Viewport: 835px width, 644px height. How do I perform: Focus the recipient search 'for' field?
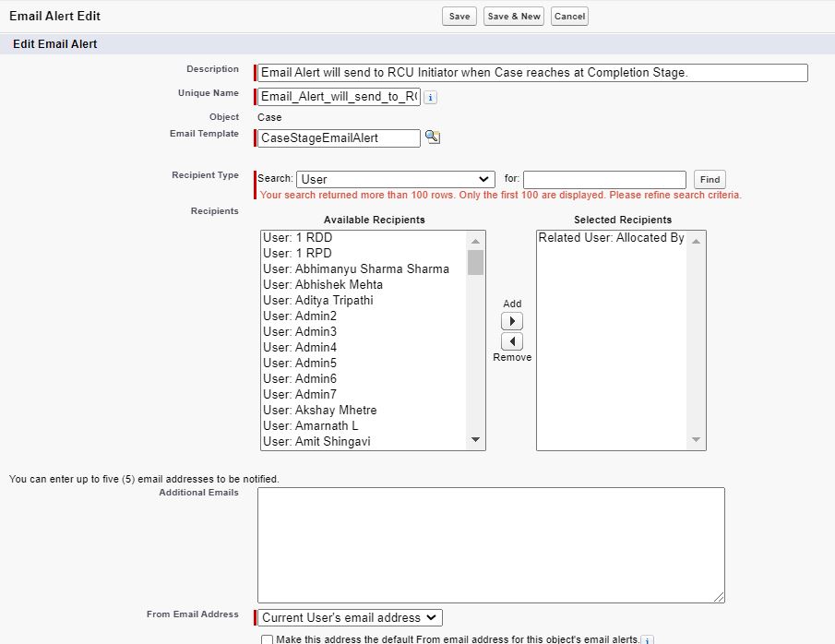pyautogui.click(x=604, y=179)
